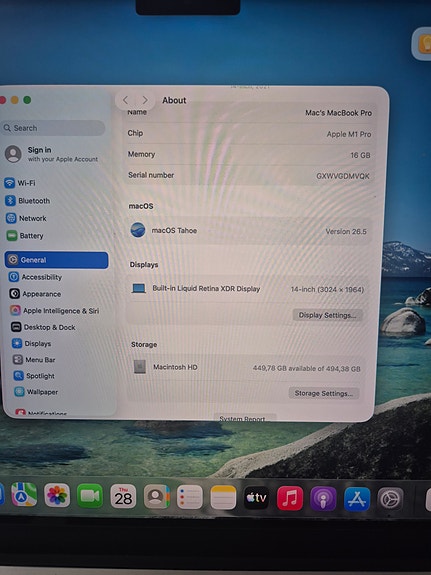
Task: Select the macOS Tahoe row icon
Action: (138, 230)
